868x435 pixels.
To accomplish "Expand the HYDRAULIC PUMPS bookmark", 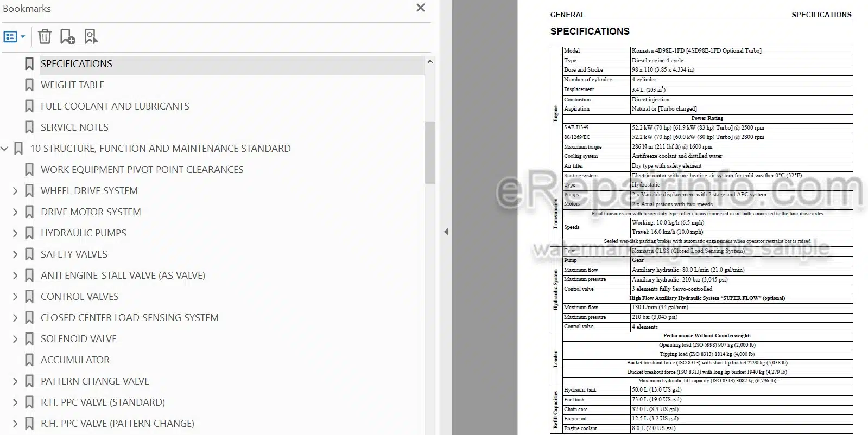I will [15, 233].
